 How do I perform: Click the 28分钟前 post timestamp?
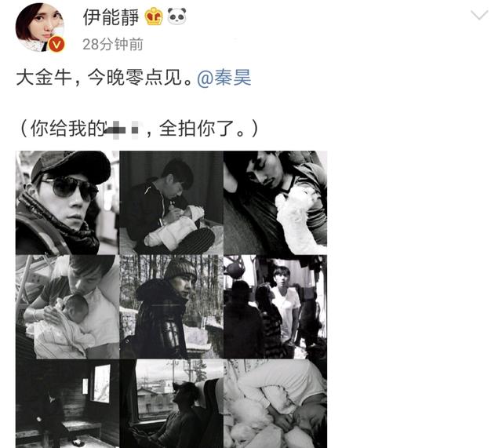pos(113,44)
